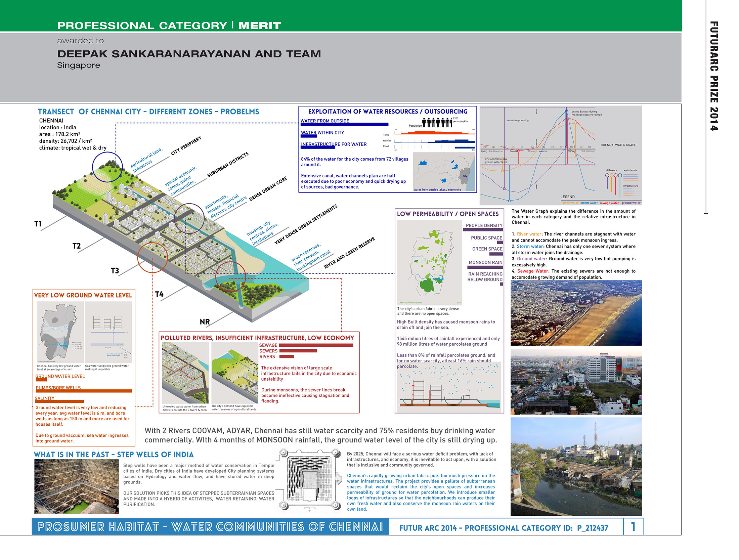
Task: Click the 'PROFESSIONAL CATEGORY | MERIT' header
Action: pos(169,26)
